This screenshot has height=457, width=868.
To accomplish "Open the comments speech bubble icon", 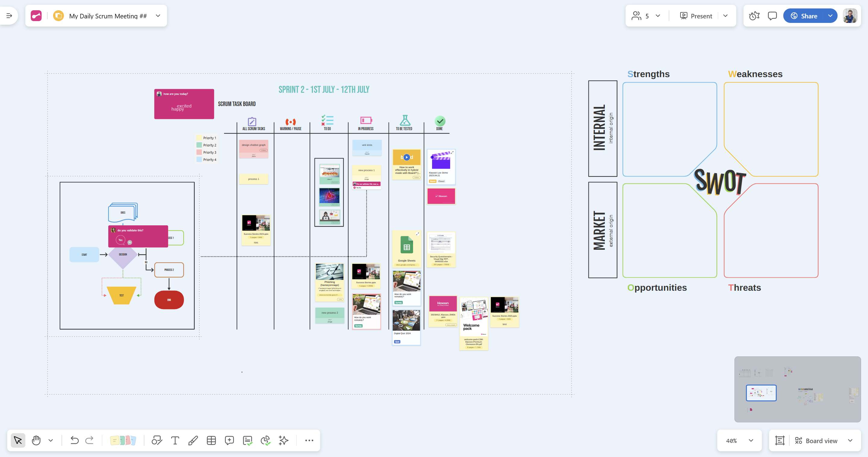I will click(772, 16).
